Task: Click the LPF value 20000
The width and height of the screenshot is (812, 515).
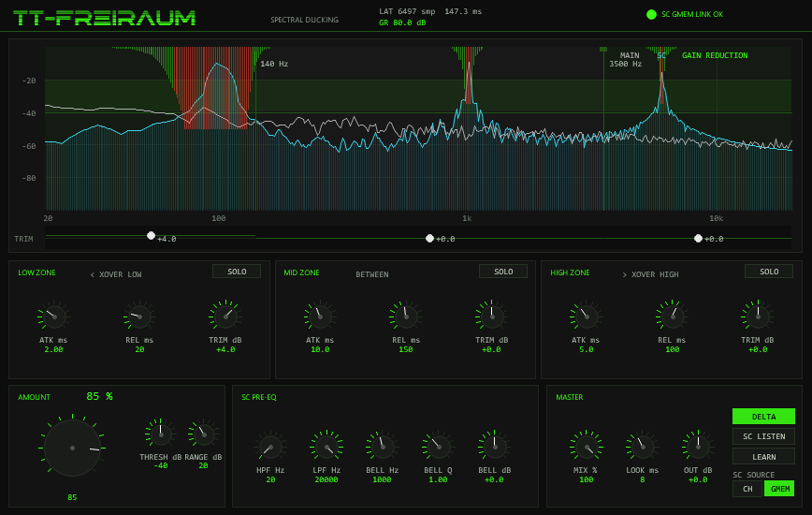Action: [326, 479]
